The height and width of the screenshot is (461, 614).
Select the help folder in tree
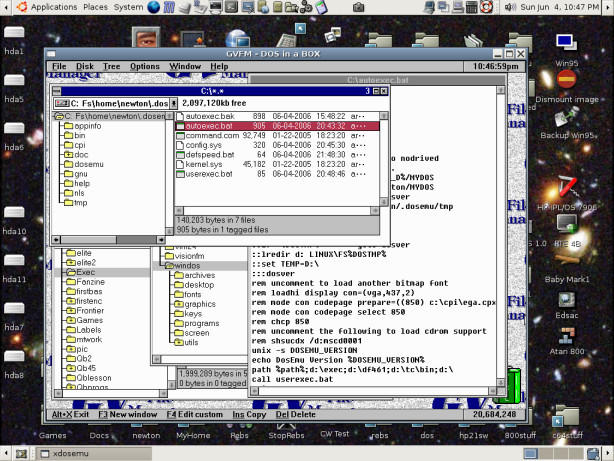pyautogui.click(x=77, y=183)
